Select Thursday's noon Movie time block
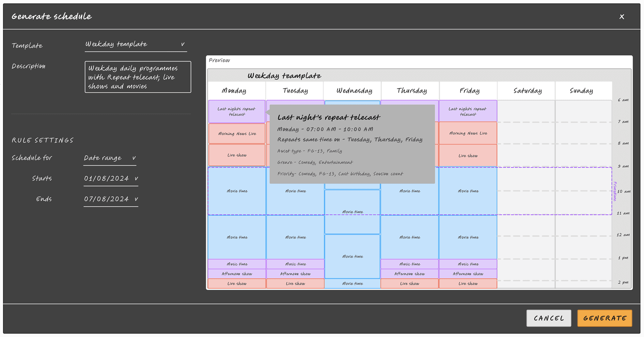Screen dimensions: 644x337 click(410, 237)
